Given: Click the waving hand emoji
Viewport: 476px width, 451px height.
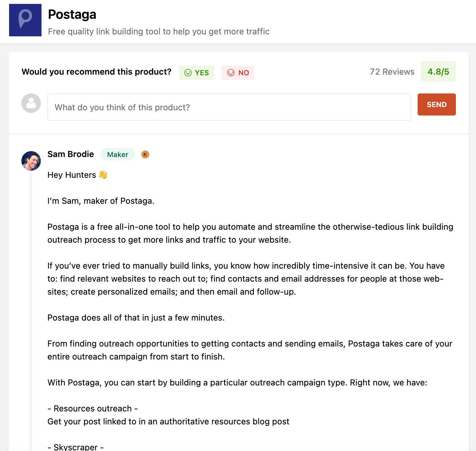Looking at the screenshot, I should tap(103, 175).
